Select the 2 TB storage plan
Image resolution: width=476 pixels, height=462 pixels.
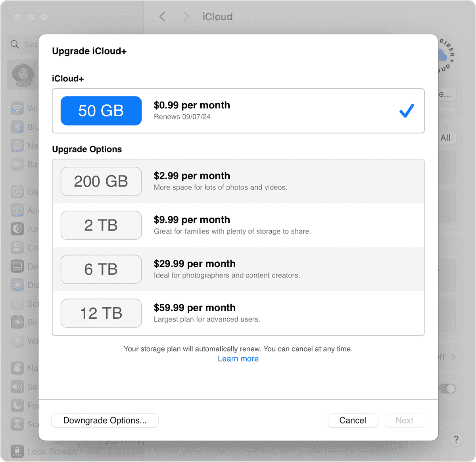point(238,225)
